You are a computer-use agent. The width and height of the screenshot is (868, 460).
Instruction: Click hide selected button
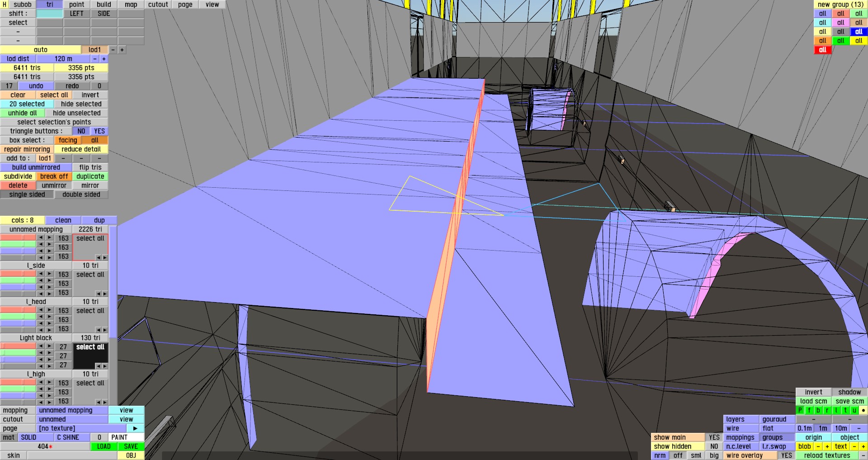coord(81,104)
